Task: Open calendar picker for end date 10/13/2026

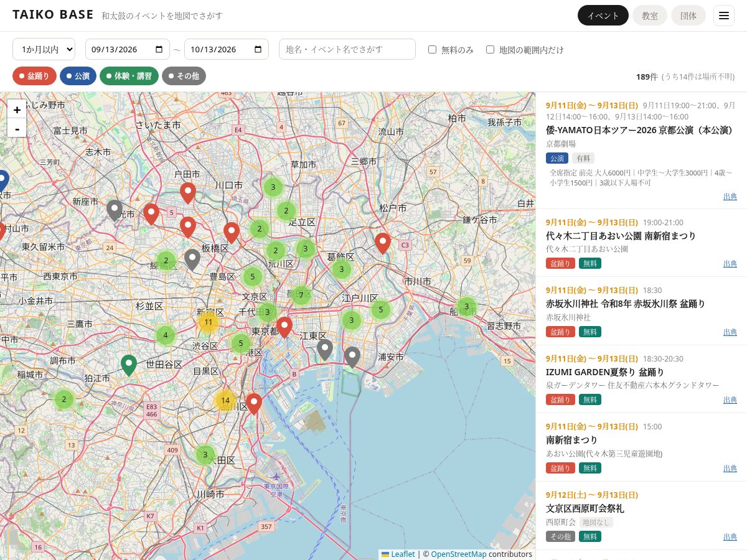Action: pyautogui.click(x=258, y=49)
